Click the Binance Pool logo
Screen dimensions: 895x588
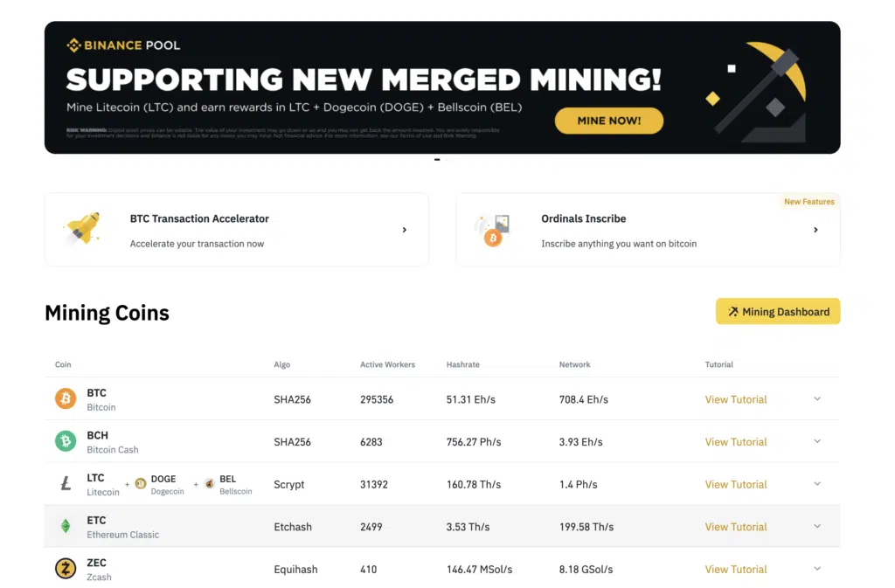point(122,45)
